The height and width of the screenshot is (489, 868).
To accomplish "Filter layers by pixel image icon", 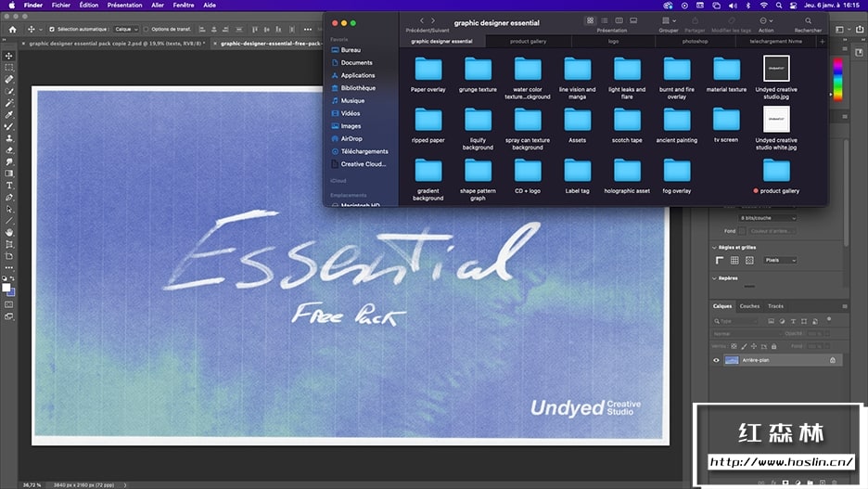I will (x=771, y=321).
